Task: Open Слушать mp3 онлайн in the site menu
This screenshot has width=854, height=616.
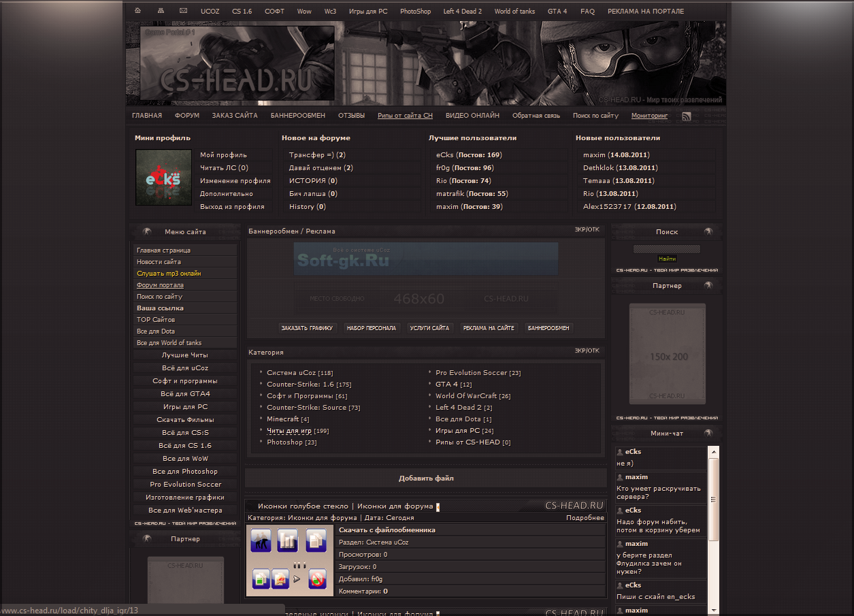Action: (185, 274)
